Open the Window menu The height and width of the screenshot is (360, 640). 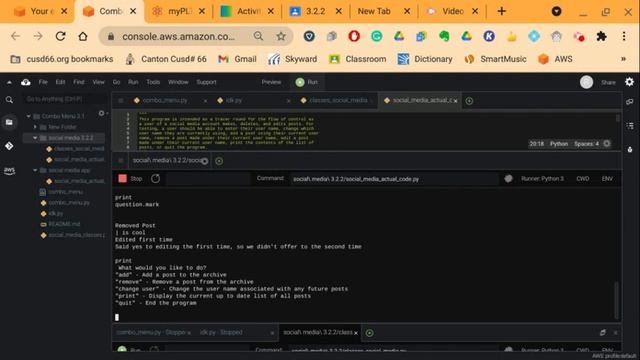tap(178, 82)
